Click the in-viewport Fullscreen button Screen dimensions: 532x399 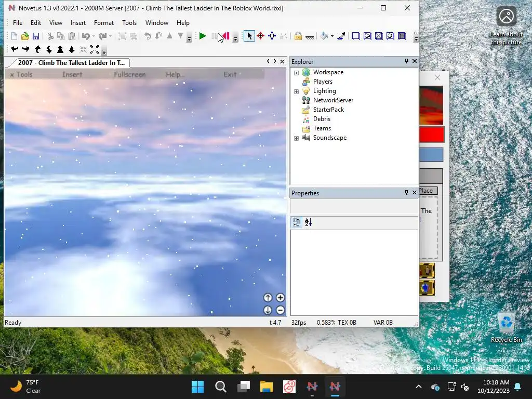point(129,75)
